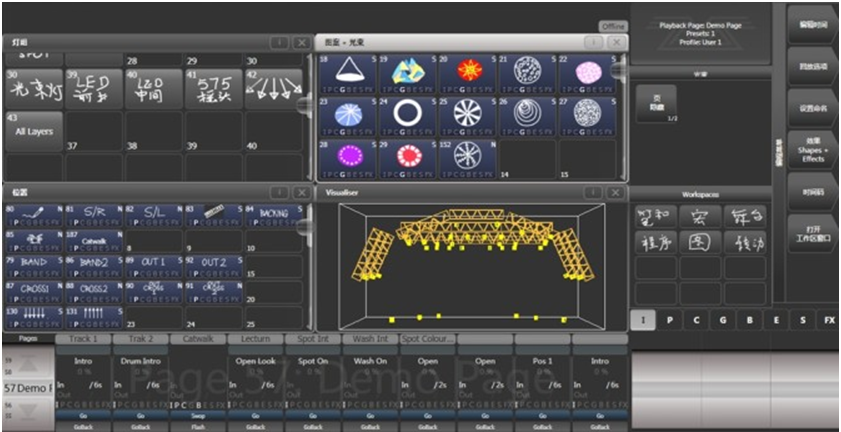Select gobo palette 19 colourful prism
The height and width of the screenshot is (432, 841).
[x=408, y=72]
